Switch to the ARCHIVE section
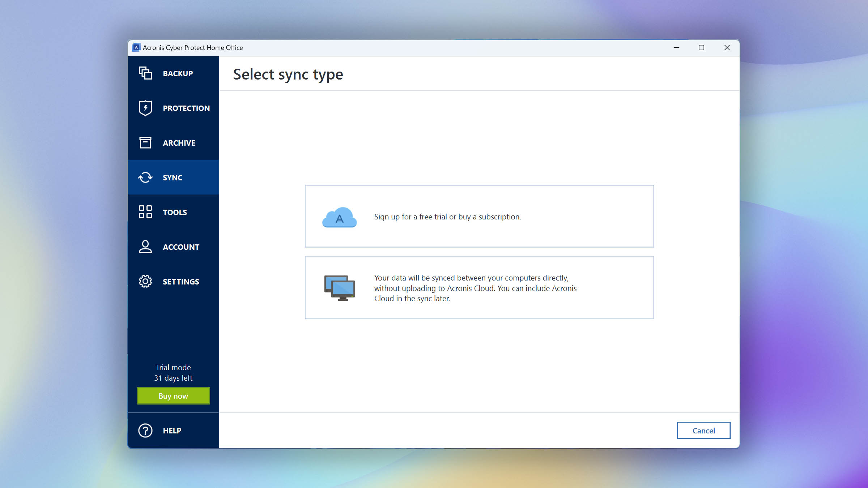The height and width of the screenshot is (488, 868). tap(174, 143)
